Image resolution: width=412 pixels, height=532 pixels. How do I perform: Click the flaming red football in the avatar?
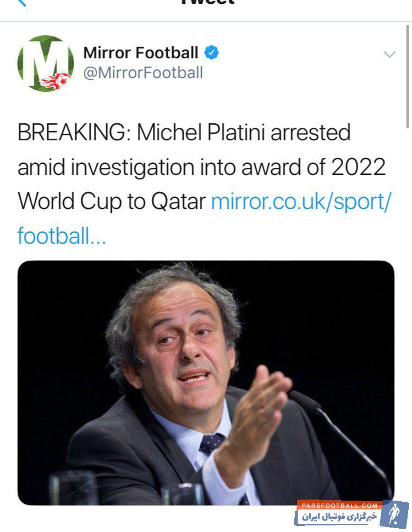(x=56, y=81)
